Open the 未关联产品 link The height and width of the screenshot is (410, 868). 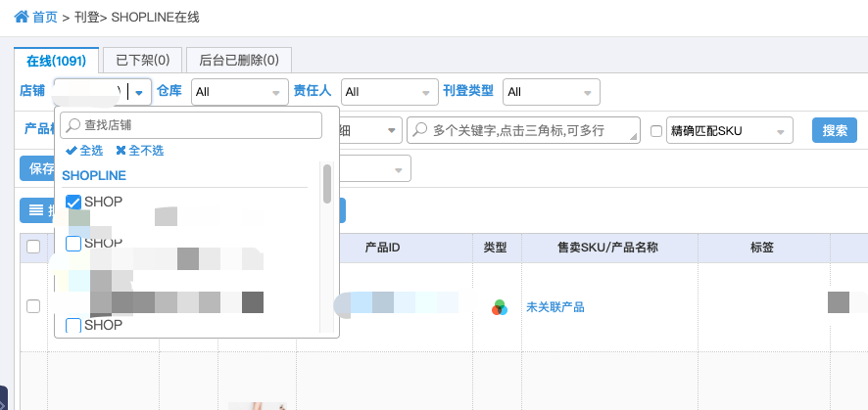point(555,307)
